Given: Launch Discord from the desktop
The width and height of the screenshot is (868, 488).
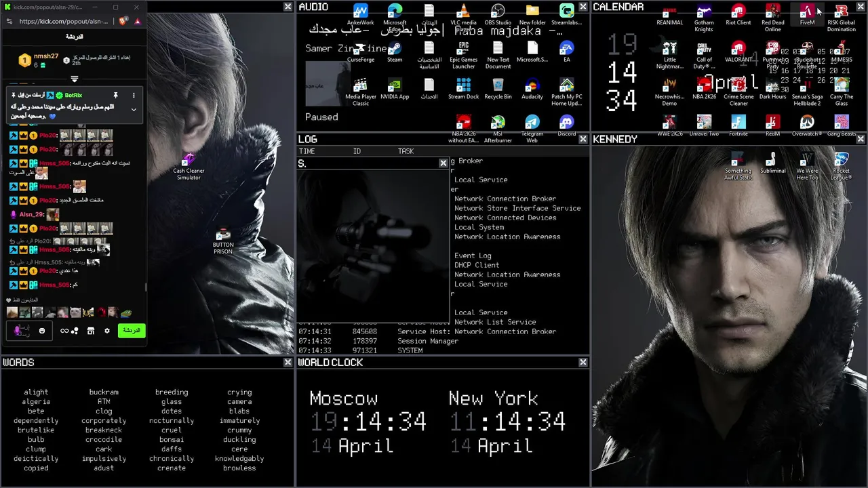Looking at the screenshot, I should pyautogui.click(x=566, y=125).
